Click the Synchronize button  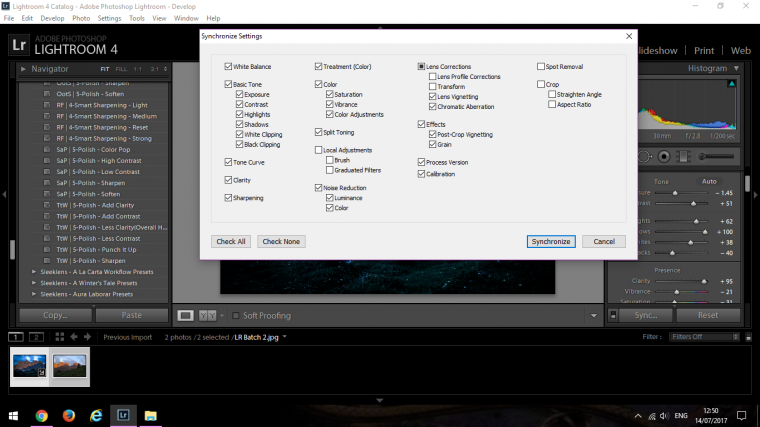[x=551, y=241]
